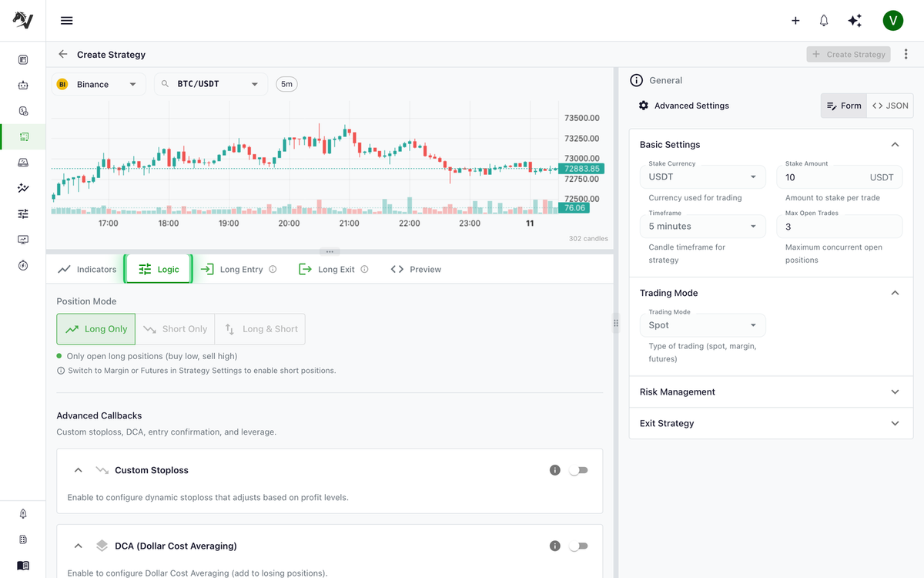Collapse Custom Stoploss card chevron
924x578 pixels.
click(78, 470)
